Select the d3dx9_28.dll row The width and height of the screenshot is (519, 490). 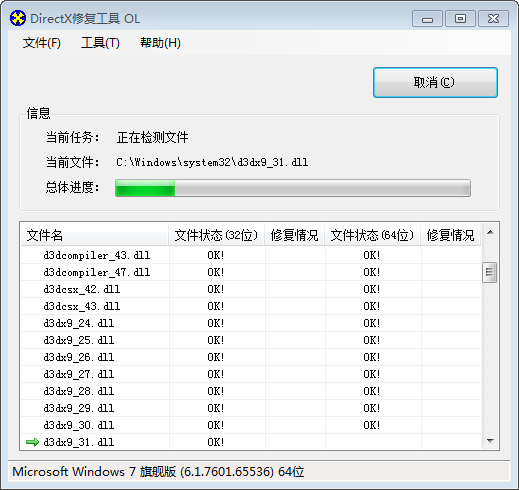[x=251, y=391]
